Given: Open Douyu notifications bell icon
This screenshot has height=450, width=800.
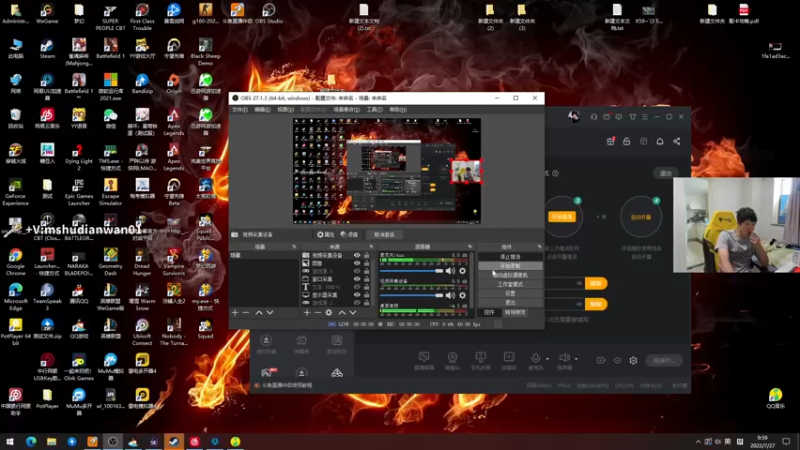Looking at the screenshot, I should (x=660, y=141).
